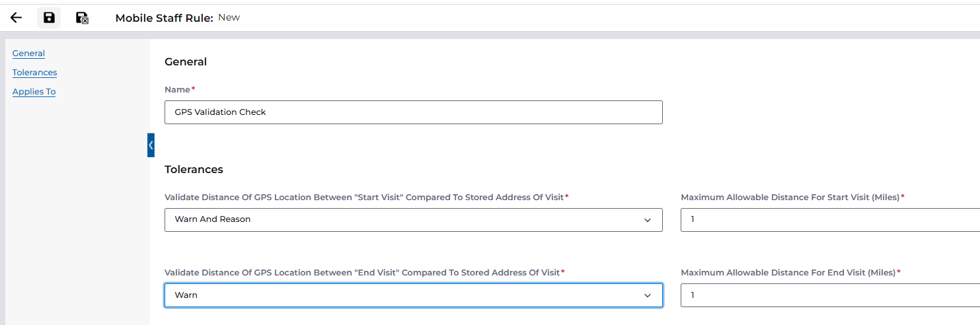Viewport: 980px width, 325px height.
Task: Click the Tolerances section heading
Action: point(194,170)
